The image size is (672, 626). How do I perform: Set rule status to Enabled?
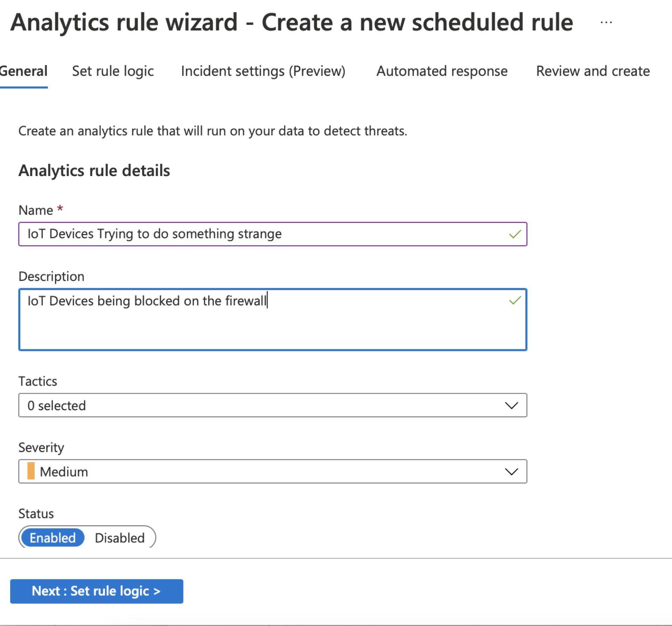[x=53, y=538]
